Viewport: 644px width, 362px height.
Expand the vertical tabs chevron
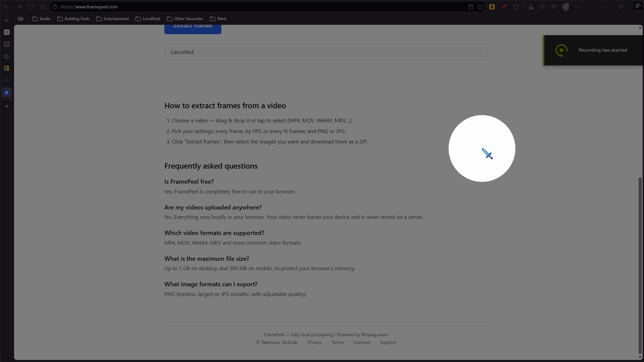pos(7,20)
